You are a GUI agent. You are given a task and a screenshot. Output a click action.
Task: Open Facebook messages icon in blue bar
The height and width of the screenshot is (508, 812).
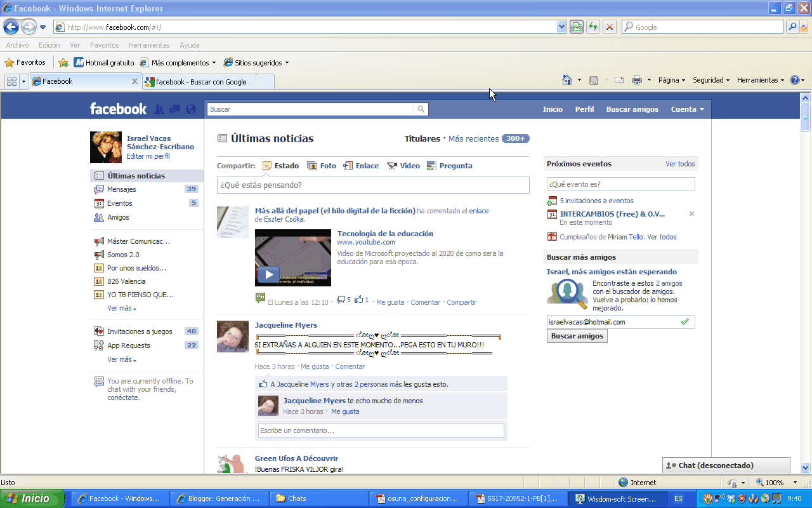point(175,109)
